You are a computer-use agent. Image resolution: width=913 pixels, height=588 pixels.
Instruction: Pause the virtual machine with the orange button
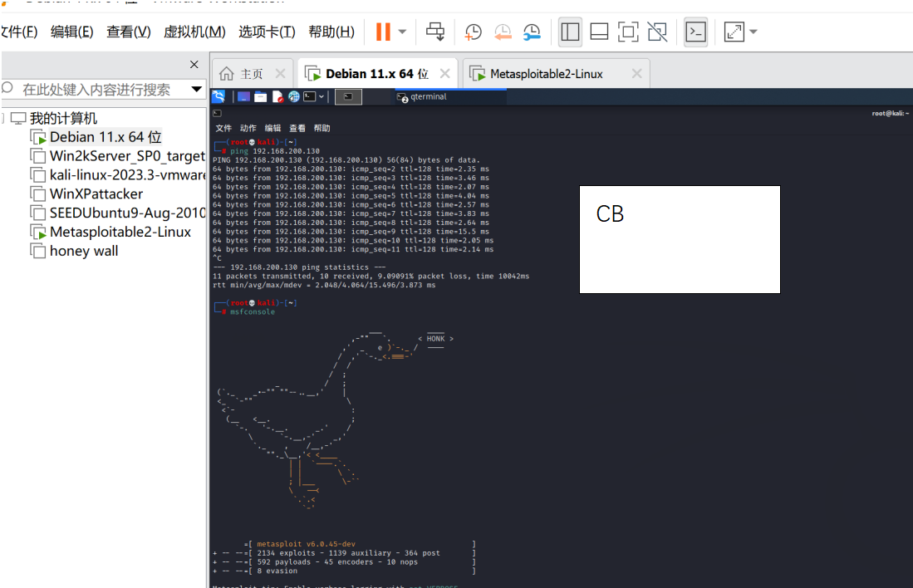pos(382,32)
